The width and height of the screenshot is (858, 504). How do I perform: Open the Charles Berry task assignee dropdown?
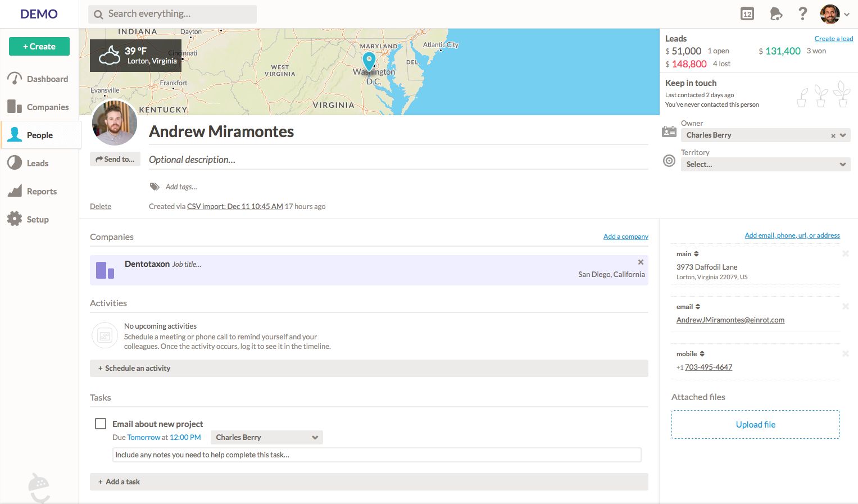click(266, 437)
